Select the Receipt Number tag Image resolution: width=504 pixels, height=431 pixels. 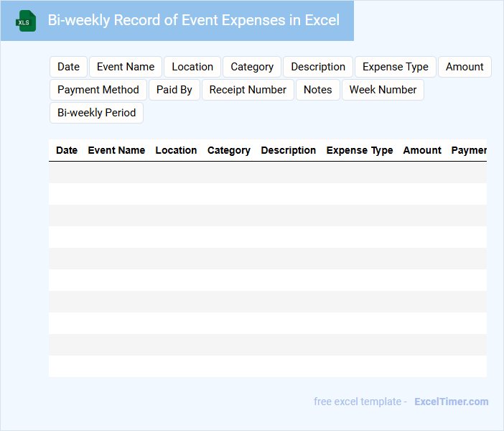[248, 90]
